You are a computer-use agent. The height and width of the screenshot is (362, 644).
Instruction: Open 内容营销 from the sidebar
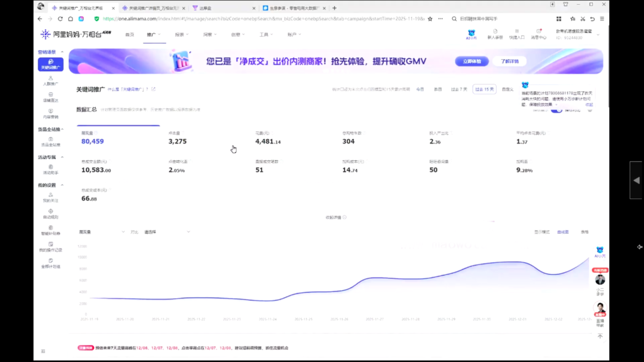tap(50, 113)
